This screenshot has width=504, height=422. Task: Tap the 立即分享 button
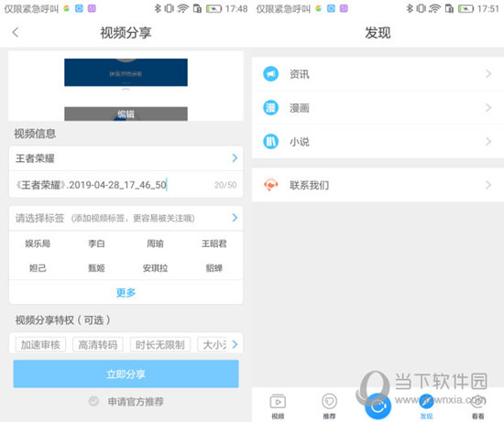point(126,373)
